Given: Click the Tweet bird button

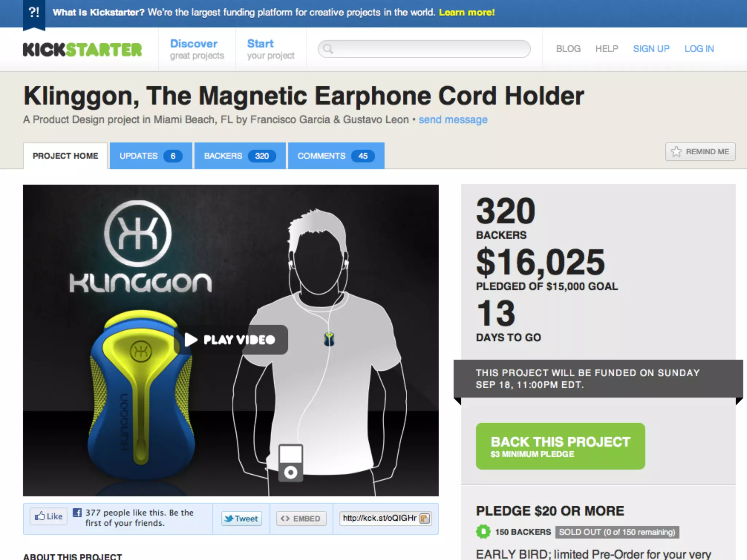Looking at the screenshot, I should coord(241,518).
